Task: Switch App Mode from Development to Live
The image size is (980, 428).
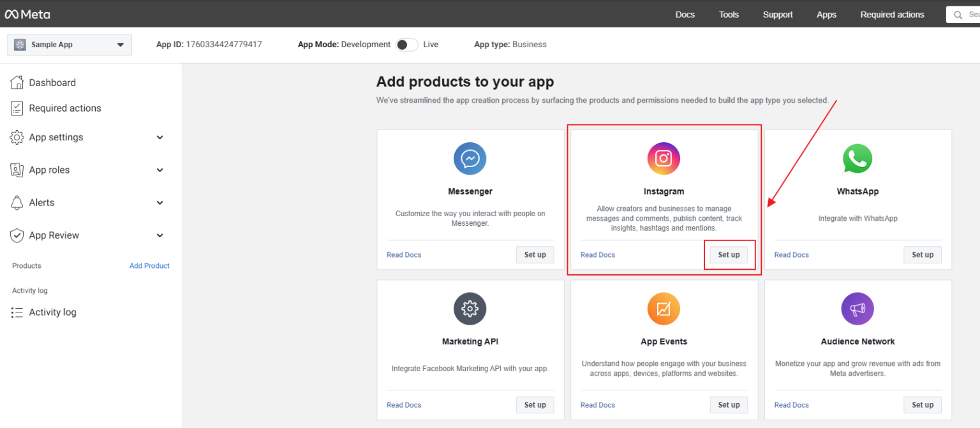Action: [x=406, y=44]
